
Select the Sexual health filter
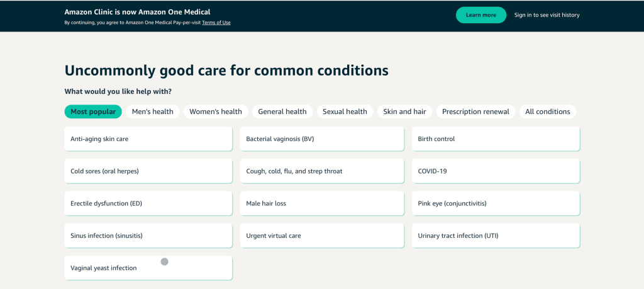click(345, 111)
